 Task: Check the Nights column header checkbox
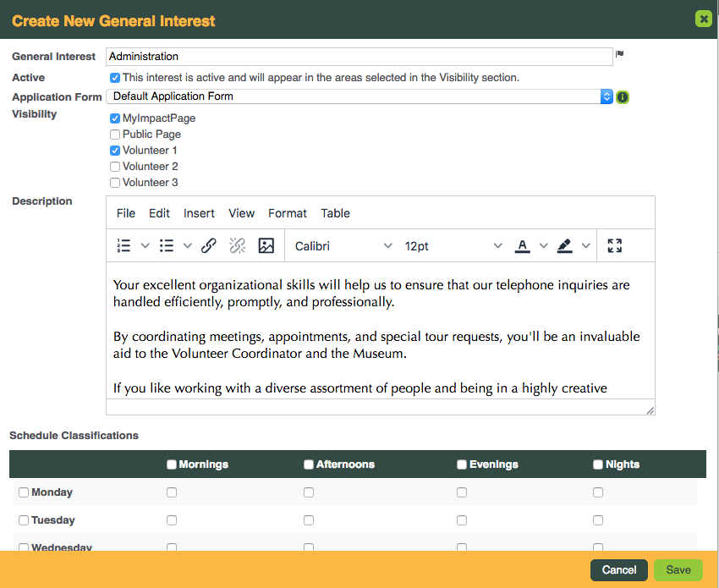click(598, 464)
